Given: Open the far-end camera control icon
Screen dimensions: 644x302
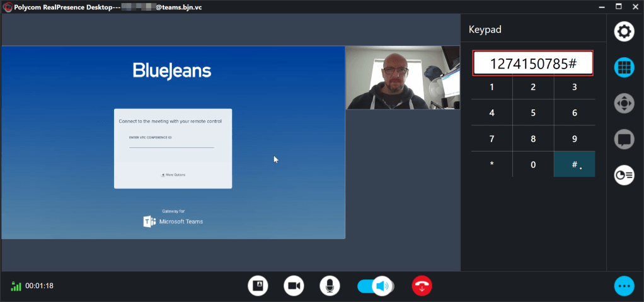Looking at the screenshot, I should (624, 103).
